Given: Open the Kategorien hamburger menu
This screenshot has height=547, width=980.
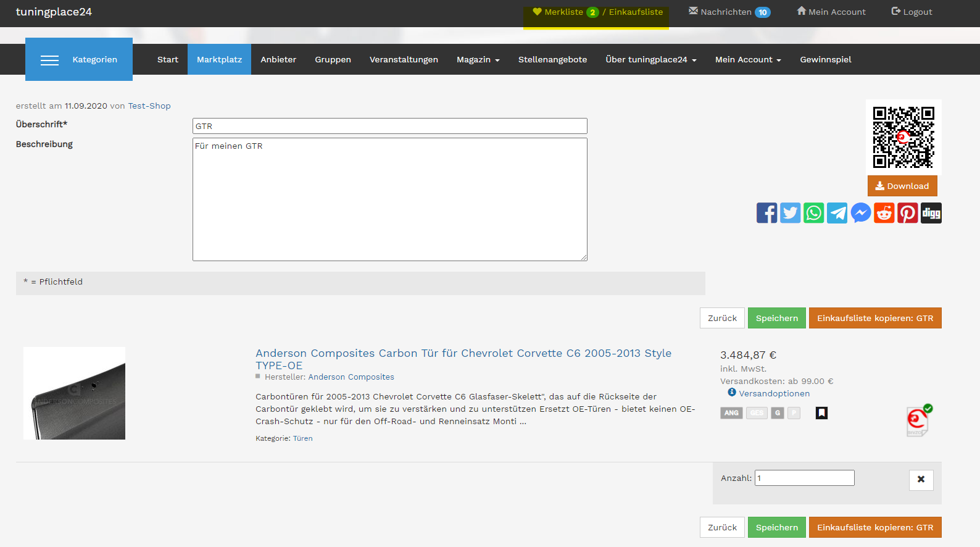Looking at the screenshot, I should [79, 59].
